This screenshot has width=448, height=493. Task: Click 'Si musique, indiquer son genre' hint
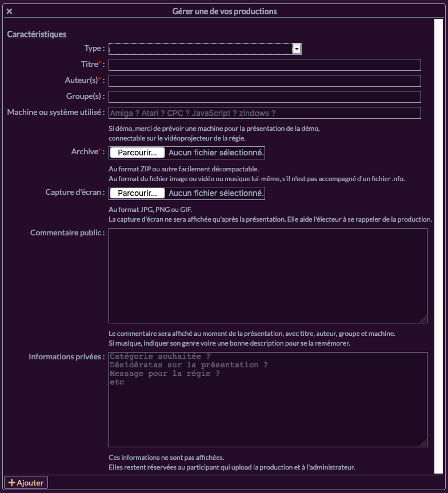tap(229, 343)
